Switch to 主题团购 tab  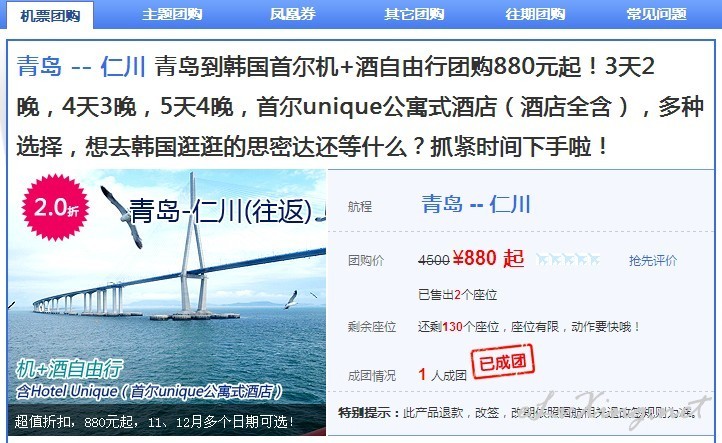point(172,14)
